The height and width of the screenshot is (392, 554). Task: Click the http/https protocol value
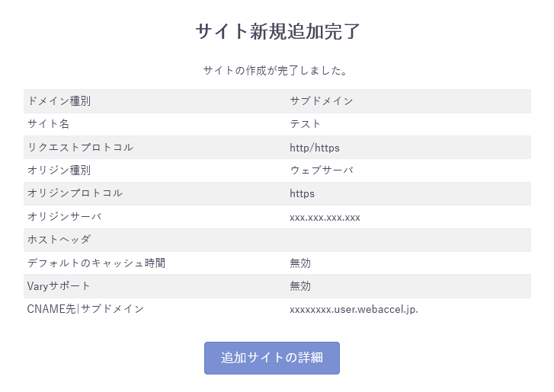tap(314, 147)
